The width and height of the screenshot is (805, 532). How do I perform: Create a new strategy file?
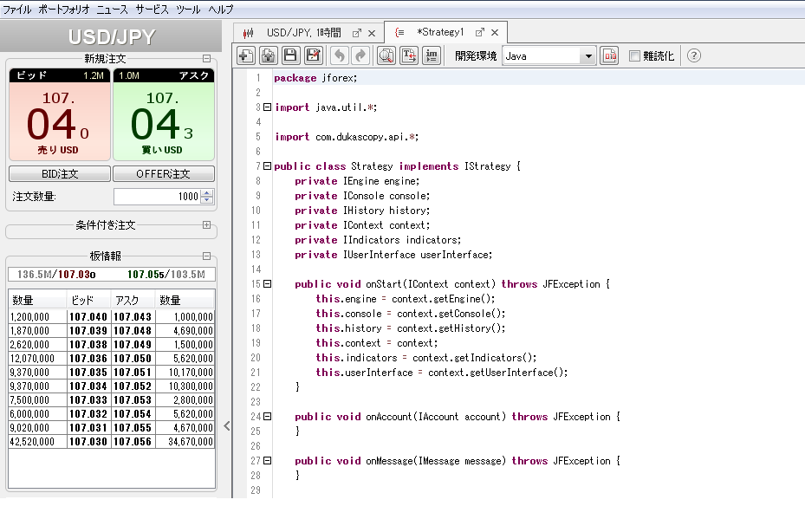pos(246,55)
